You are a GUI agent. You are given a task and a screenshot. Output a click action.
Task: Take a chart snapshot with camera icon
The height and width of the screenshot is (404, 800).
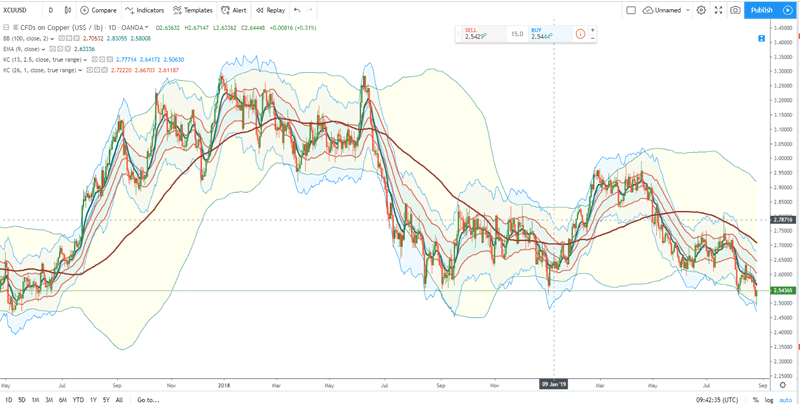pos(735,10)
